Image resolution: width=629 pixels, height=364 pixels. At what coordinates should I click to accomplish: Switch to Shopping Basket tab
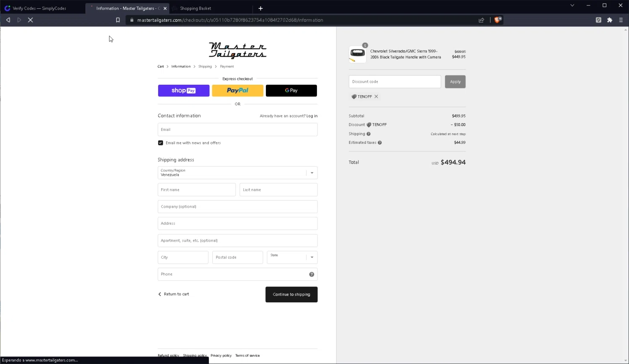point(195,8)
